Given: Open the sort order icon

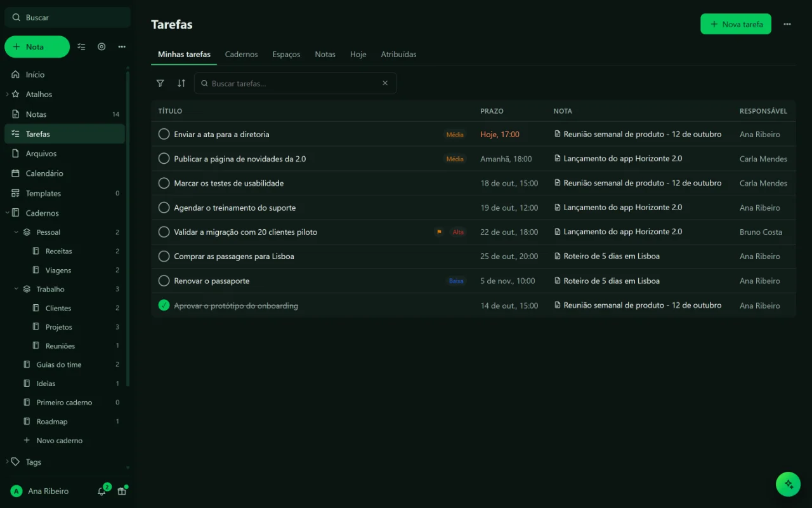Looking at the screenshot, I should pos(181,83).
